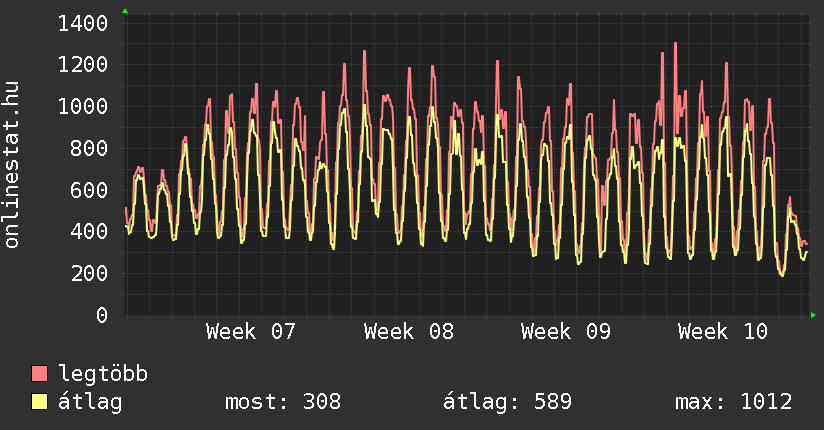This screenshot has height=430, width=824.
Task: Click the 'átlag: 589' statistic value
Action: tap(507, 402)
